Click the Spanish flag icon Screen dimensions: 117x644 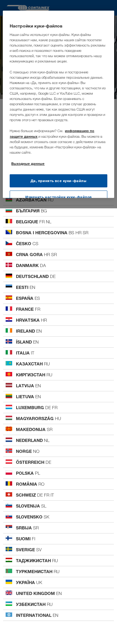pos(9,298)
